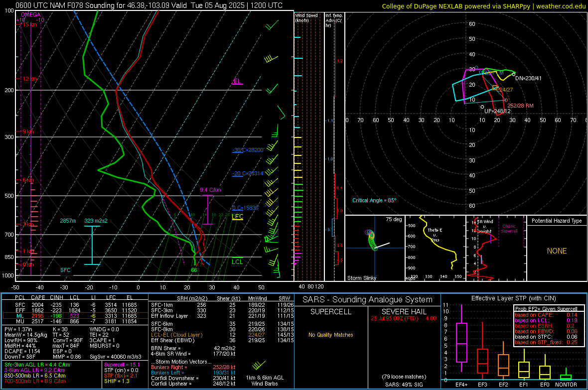Click the Wind Speed (knots) panel header
The width and height of the screenshot is (588, 390).
(306, 17)
